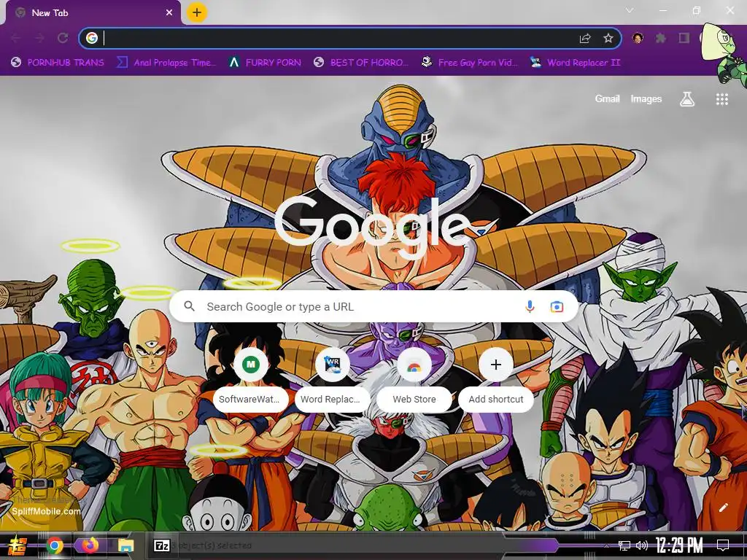Open the BEST OF HORRO... bookmark
This screenshot has height=560, width=747.
tap(361, 63)
